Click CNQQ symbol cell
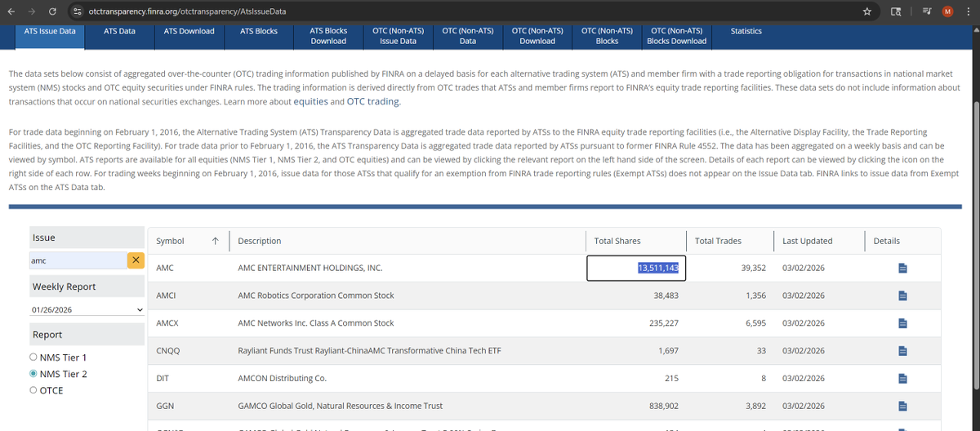980x431 pixels. (168, 351)
